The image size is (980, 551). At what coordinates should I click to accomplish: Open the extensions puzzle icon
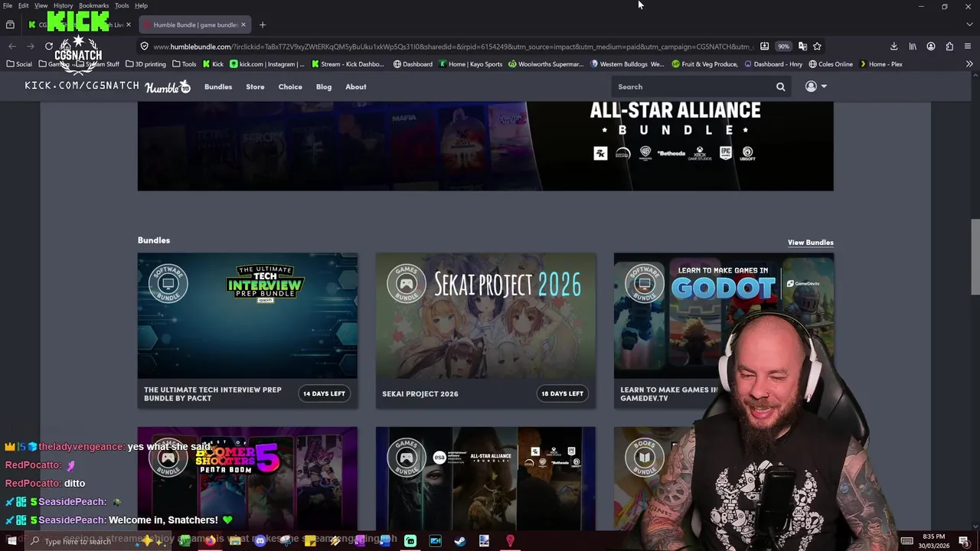pos(949,46)
